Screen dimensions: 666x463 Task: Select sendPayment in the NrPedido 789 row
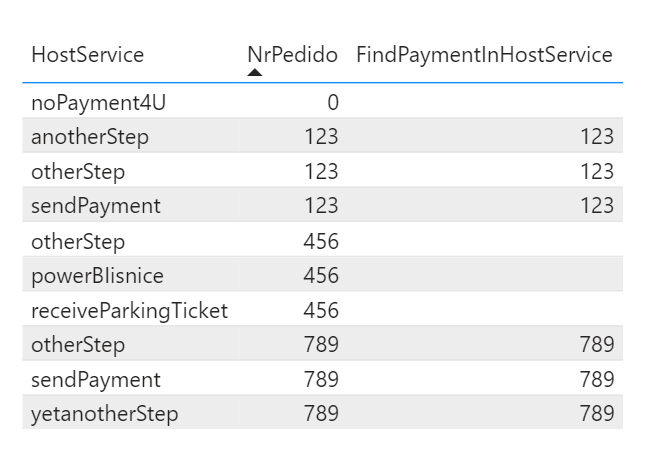[x=96, y=379]
